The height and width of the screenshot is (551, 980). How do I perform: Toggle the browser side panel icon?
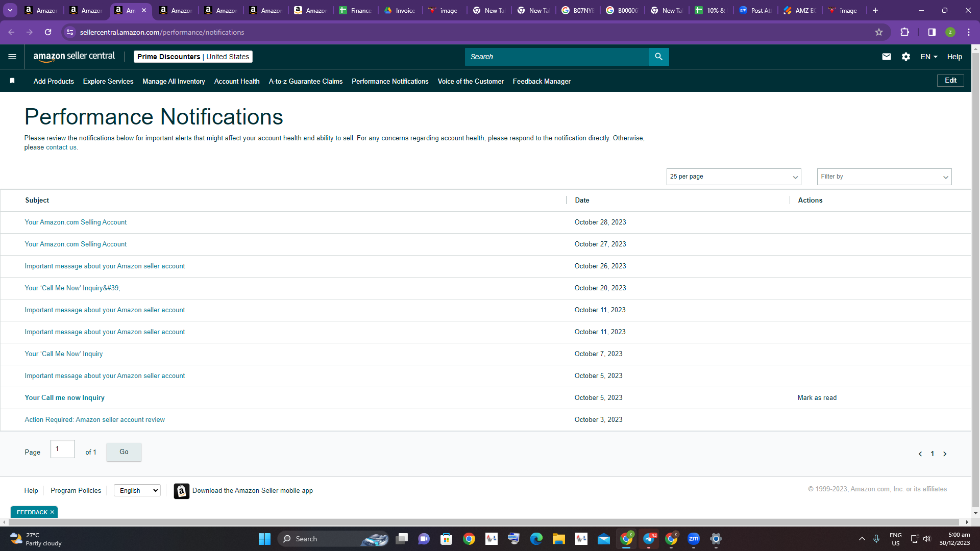point(932,32)
